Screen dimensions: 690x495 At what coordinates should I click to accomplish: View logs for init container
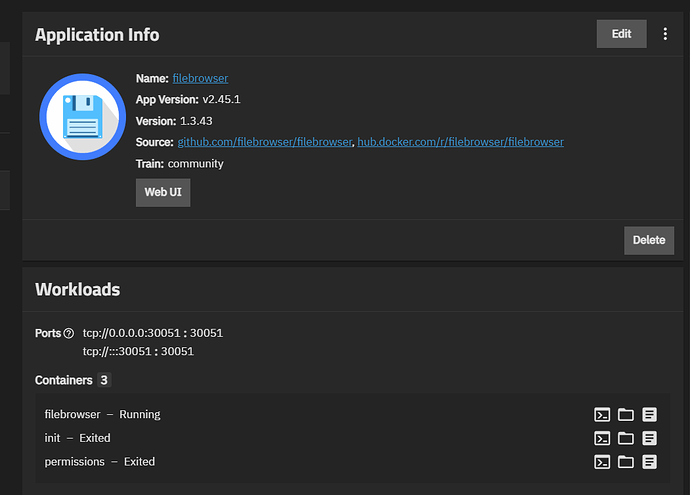tap(649, 438)
